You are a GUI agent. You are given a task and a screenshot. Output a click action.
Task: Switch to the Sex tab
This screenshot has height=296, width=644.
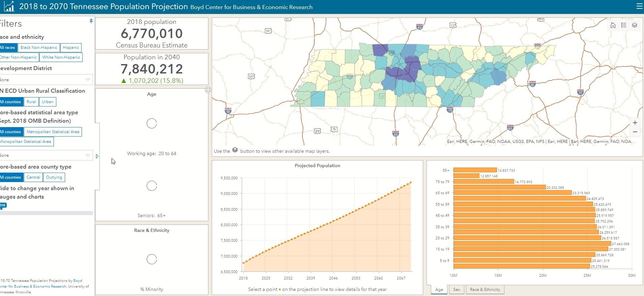457,290
